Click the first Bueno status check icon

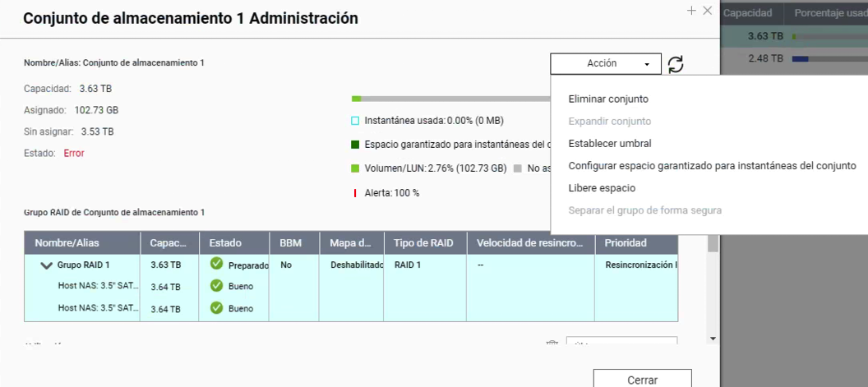pos(216,287)
